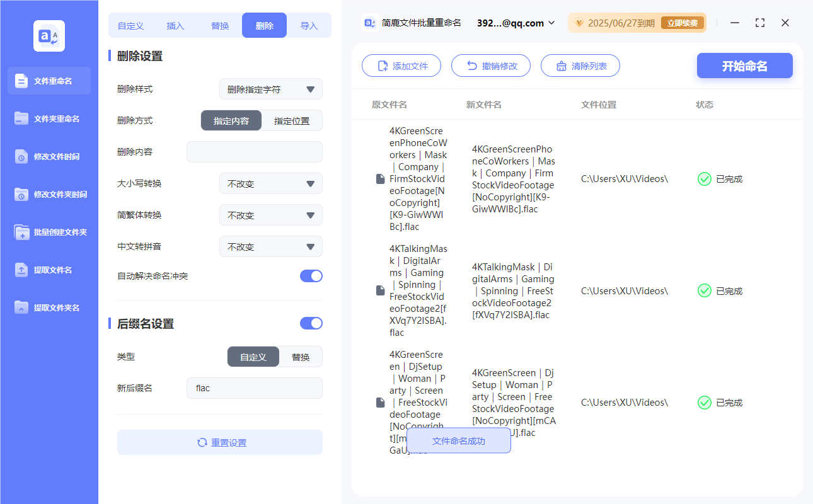Open the File Rename sidebar icon
Viewport: 813px width, 504px height.
pyautogui.click(x=21, y=81)
